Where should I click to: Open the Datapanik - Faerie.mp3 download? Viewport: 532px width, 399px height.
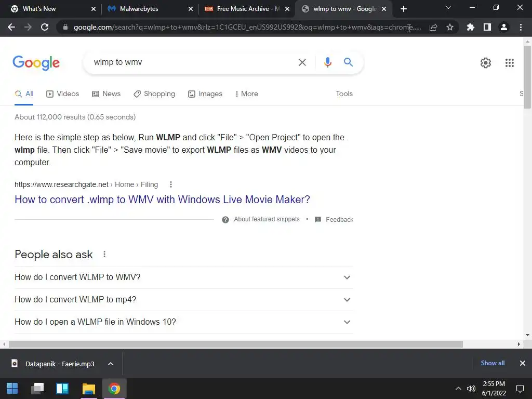coord(60,364)
